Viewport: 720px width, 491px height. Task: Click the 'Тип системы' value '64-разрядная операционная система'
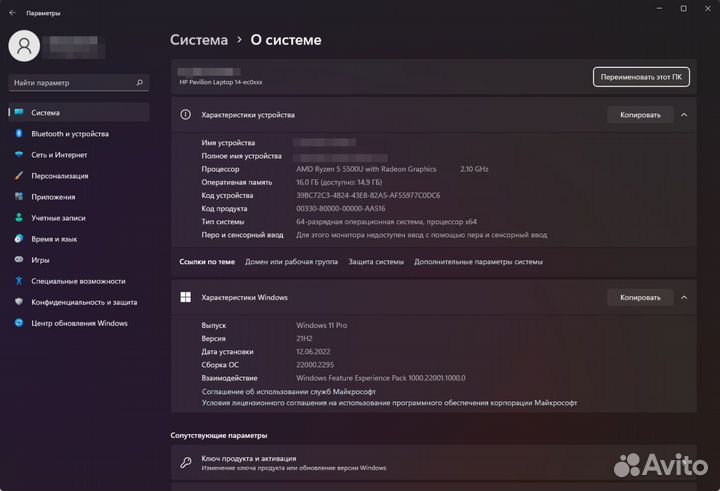pyautogui.click(x=386, y=222)
